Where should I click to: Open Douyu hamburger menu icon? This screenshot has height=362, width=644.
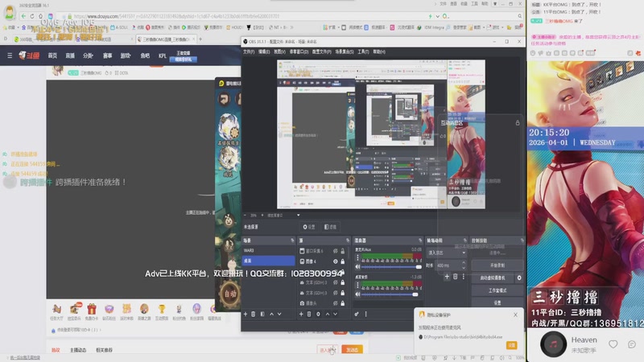point(10,56)
